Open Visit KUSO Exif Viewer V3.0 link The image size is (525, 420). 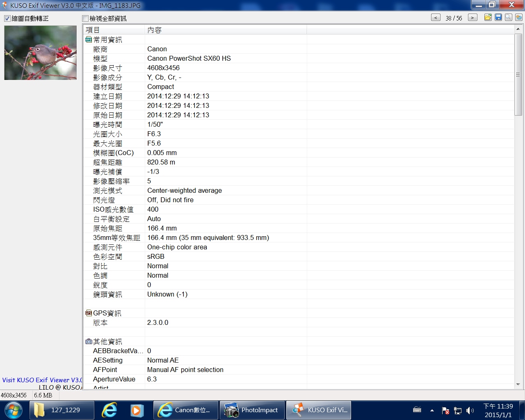pos(42,380)
